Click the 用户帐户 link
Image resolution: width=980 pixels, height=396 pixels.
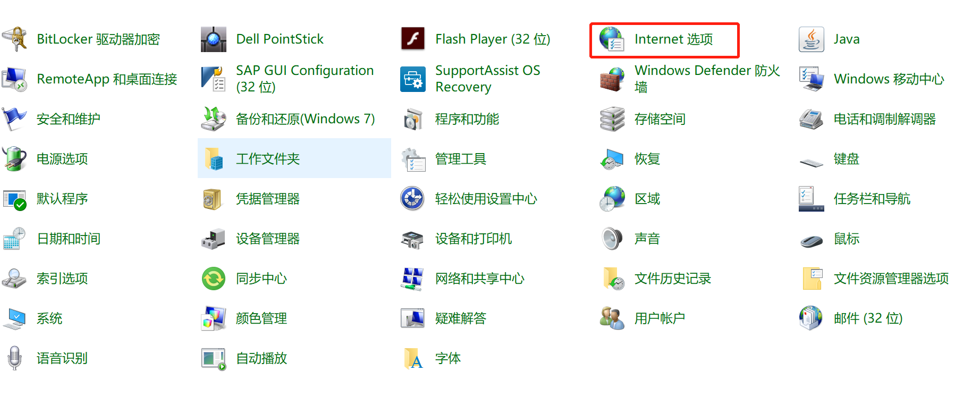[660, 318]
